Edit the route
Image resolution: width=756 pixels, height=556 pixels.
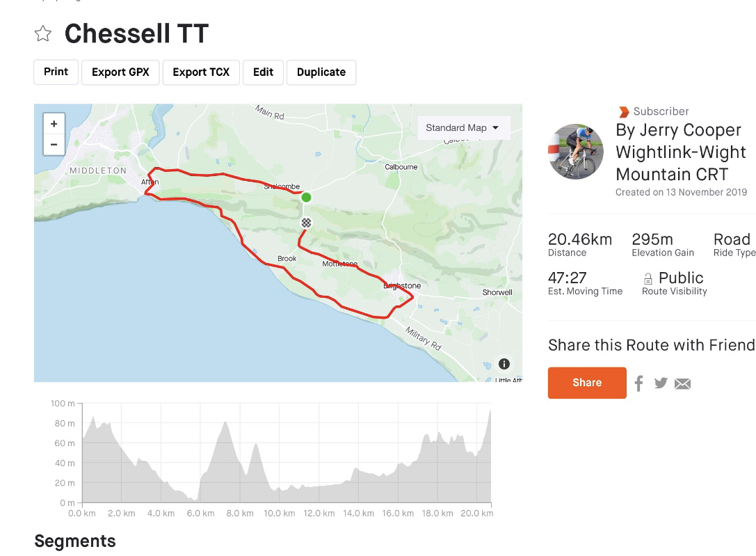click(264, 72)
